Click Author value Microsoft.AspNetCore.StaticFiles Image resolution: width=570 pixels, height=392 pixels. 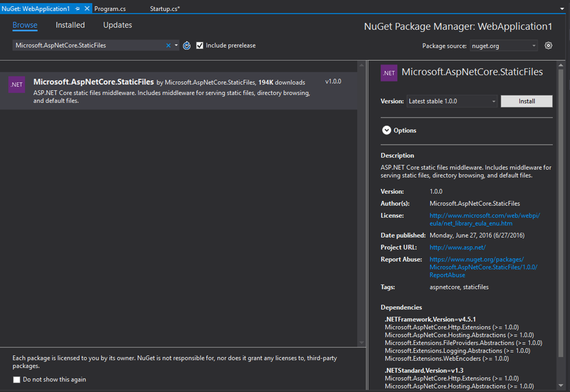pyautogui.click(x=475, y=204)
